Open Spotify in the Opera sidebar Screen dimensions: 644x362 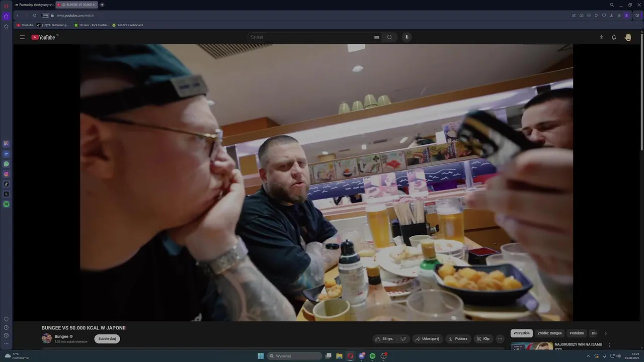coord(6,204)
